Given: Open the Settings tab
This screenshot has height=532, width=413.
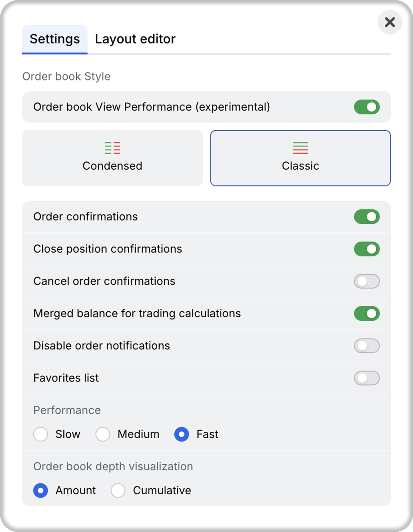Looking at the screenshot, I should (x=55, y=39).
